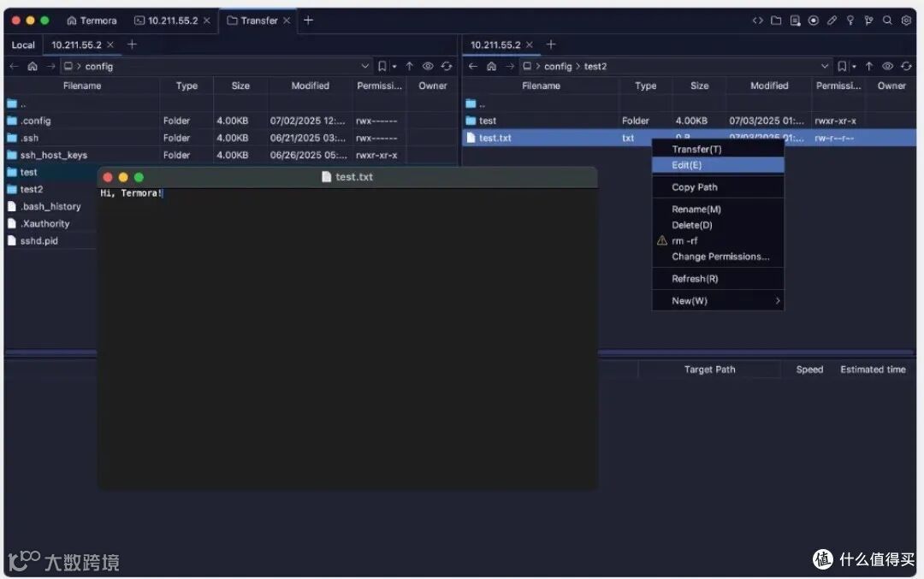
Task: Select sshd.pid file in left pane
Action: pyautogui.click(x=50, y=241)
